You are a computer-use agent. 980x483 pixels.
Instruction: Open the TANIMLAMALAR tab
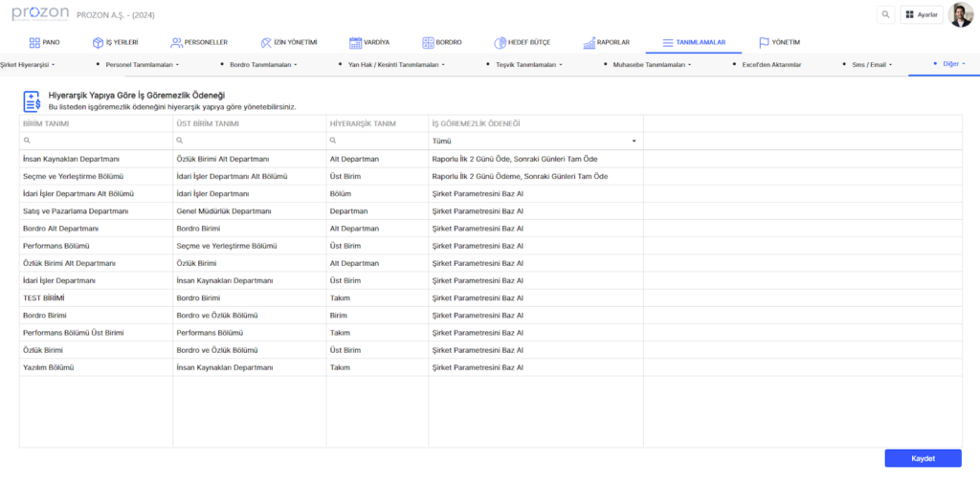click(693, 43)
